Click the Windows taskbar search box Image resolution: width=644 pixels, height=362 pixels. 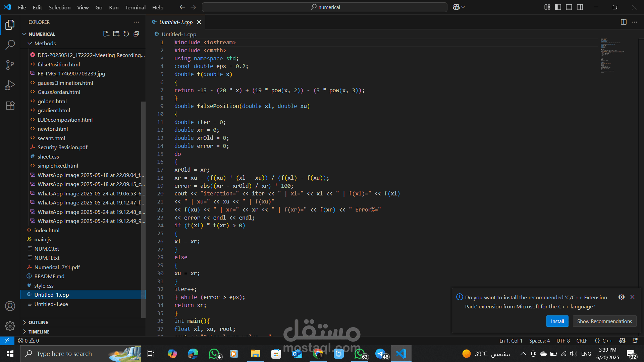tap(80, 354)
